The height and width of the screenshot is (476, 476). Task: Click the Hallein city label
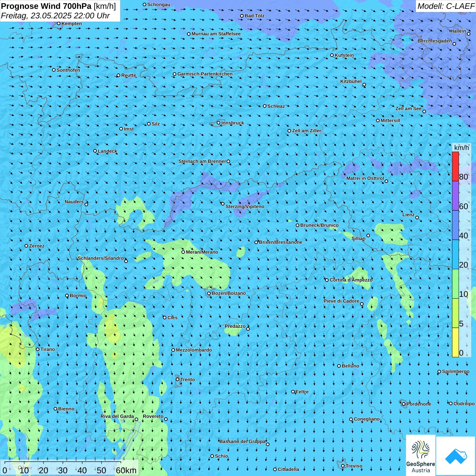[458, 31]
